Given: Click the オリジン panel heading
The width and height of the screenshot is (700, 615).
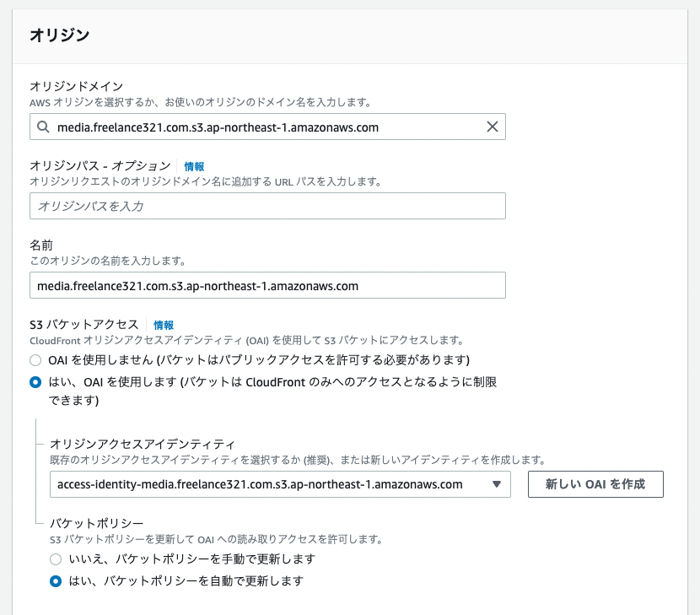Looking at the screenshot, I should coord(60,35).
